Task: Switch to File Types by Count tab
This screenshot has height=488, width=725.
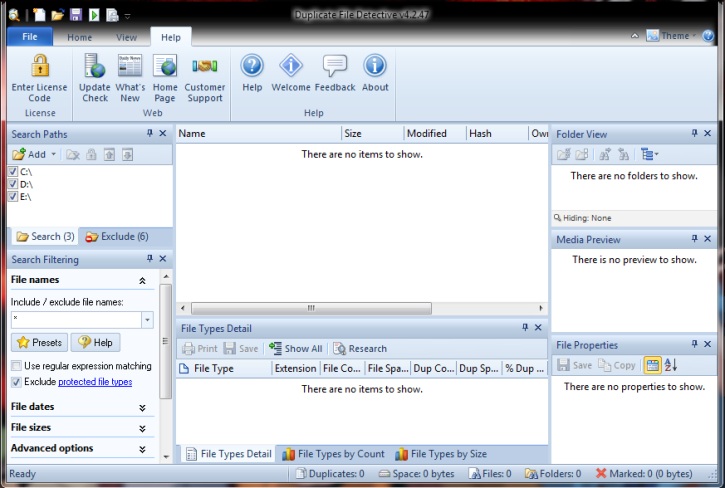Action: (334, 454)
